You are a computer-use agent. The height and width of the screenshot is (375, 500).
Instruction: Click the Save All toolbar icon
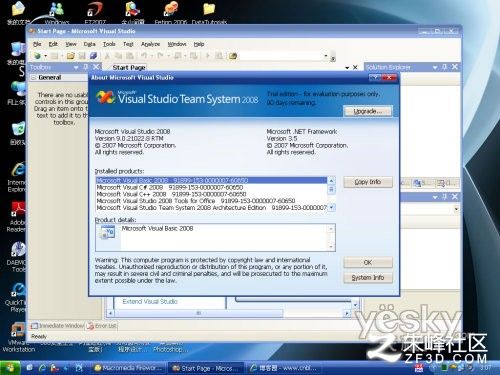pos(93,56)
